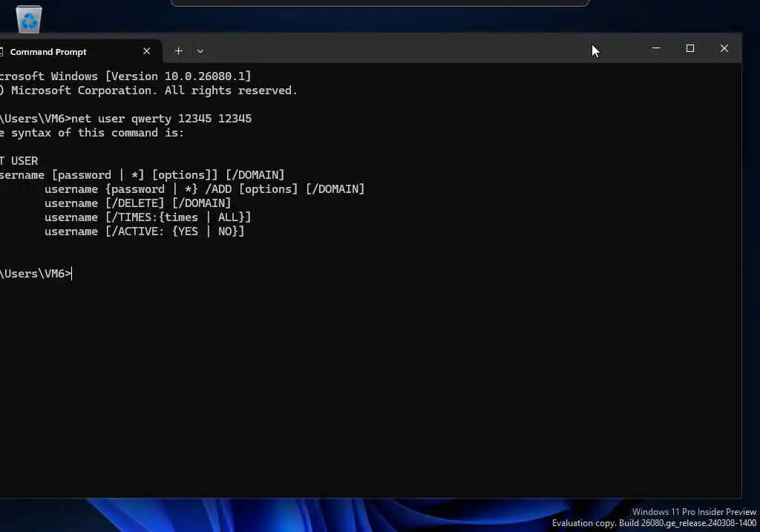760x532 pixels.
Task: Maximize the terminal window
Action: [x=689, y=48]
